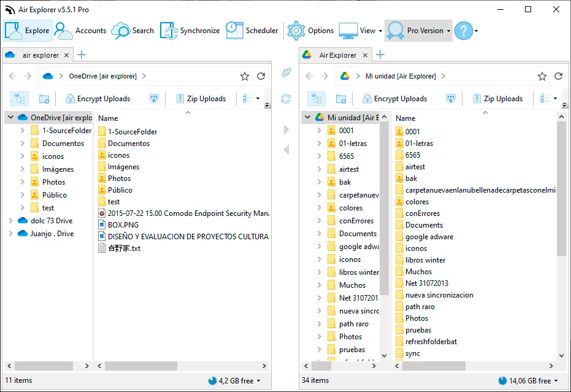
Task: Toggle folder tree view in left pane
Action: [20, 99]
